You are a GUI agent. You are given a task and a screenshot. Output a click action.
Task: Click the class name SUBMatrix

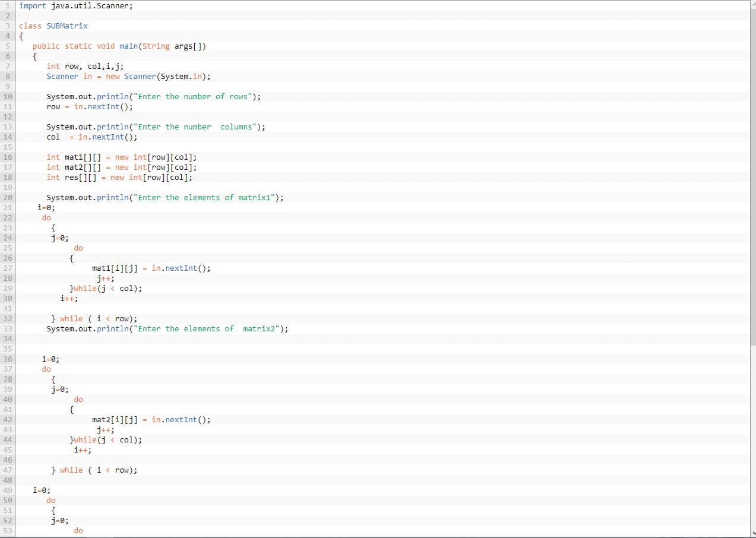pos(67,26)
